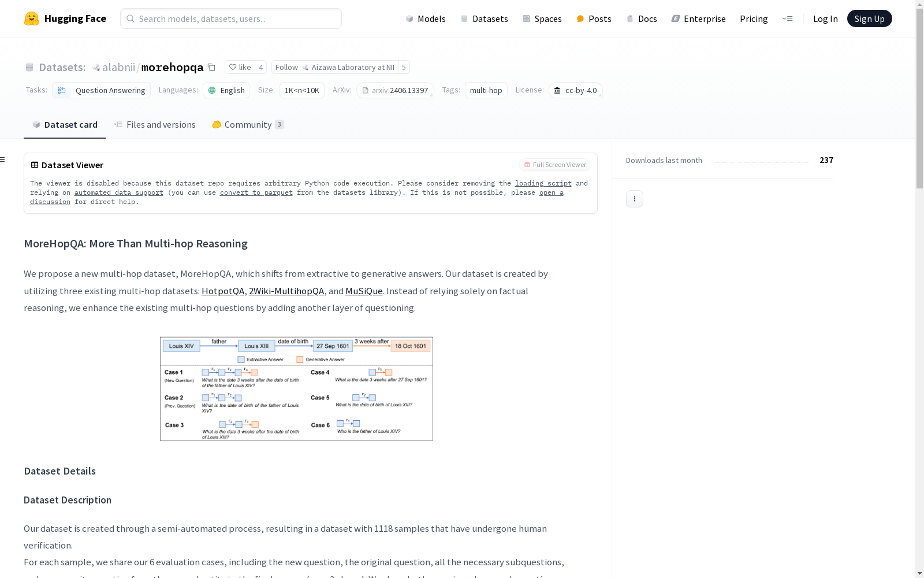924x578 pixels.
Task: Open Models page in top navigation
Action: pos(426,18)
